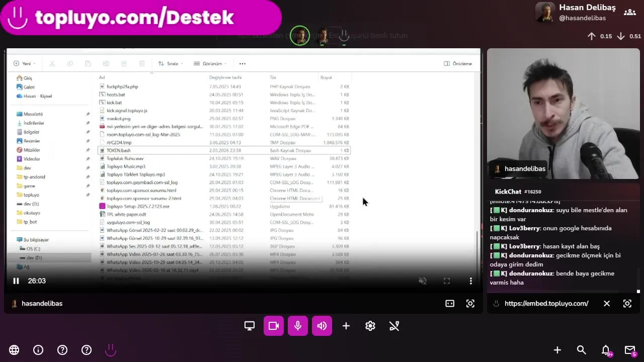
Task: Open the Yeni dropdown in file explorer
Action: point(25,64)
